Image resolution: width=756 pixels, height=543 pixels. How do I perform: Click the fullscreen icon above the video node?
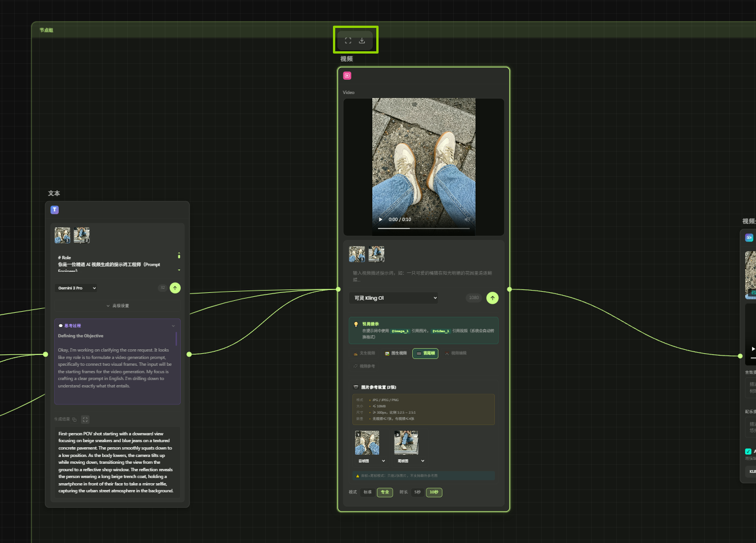coord(348,40)
